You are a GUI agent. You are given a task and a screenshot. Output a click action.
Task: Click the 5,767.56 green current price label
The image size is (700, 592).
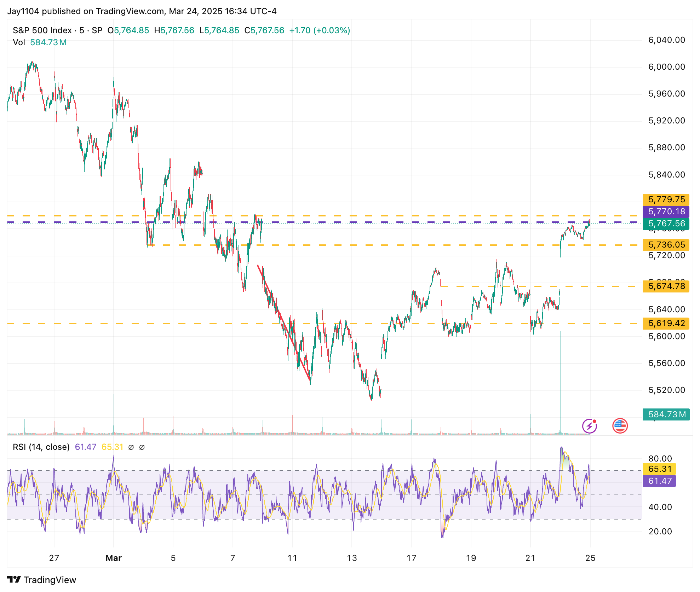[x=666, y=224]
